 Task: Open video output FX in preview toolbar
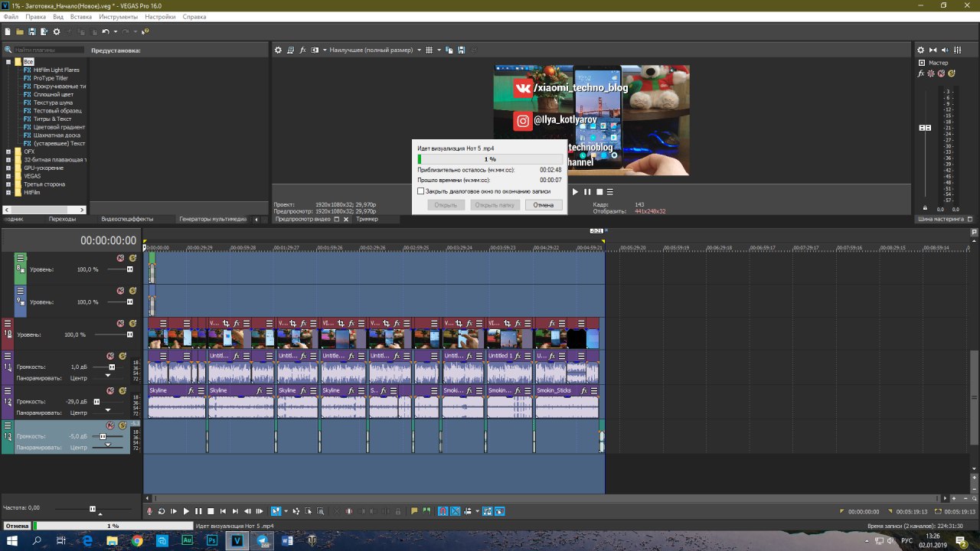(x=302, y=50)
